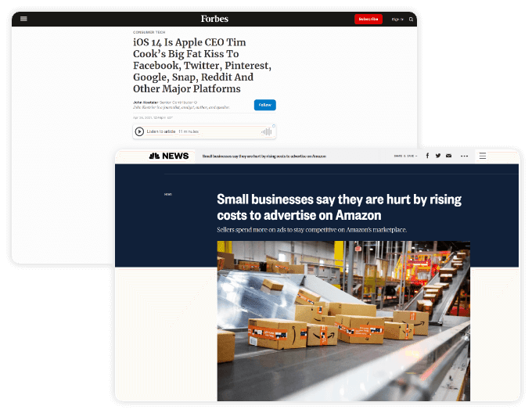Play the Listen to article audio
The height and width of the screenshot is (413, 532).
tap(139, 131)
